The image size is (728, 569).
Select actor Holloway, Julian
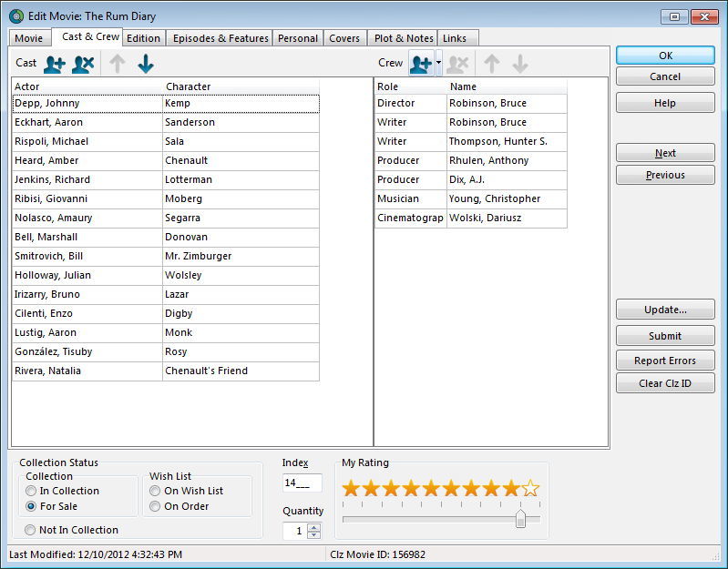[87, 275]
